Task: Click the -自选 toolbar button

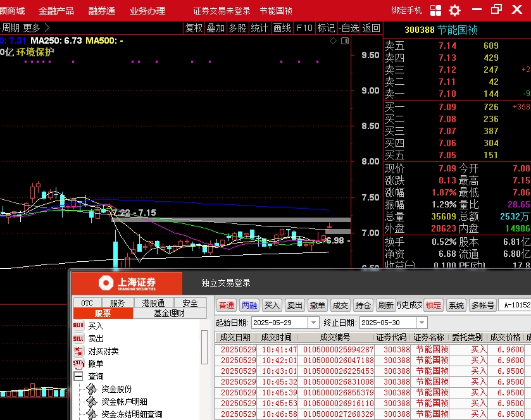Action: pyautogui.click(x=349, y=28)
